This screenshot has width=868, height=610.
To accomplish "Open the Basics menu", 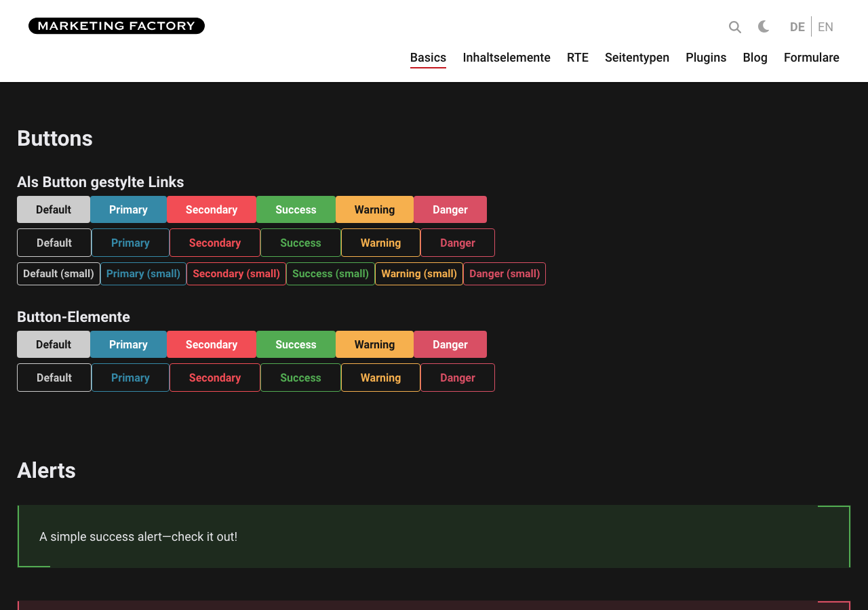I will [x=428, y=58].
